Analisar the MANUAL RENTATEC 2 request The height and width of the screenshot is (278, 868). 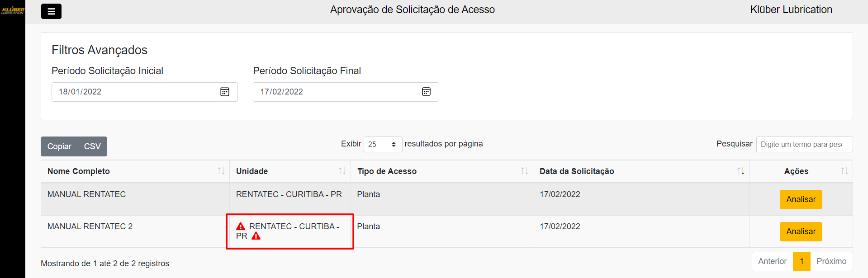pos(801,231)
